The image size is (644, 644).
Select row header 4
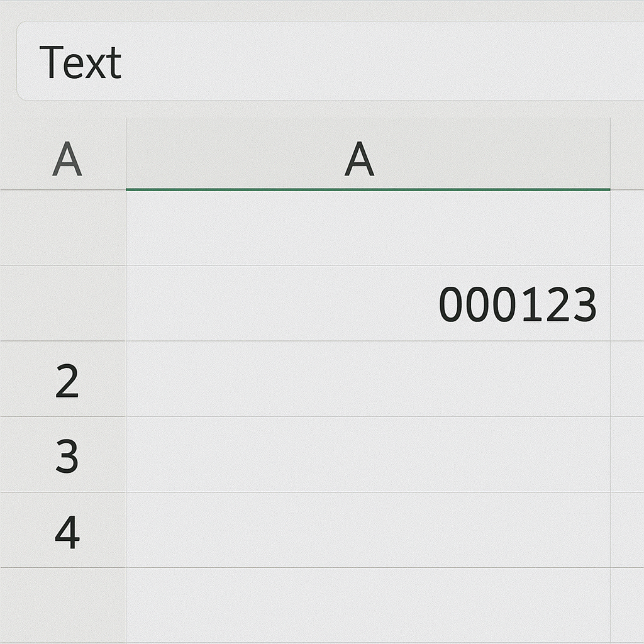pos(65,530)
